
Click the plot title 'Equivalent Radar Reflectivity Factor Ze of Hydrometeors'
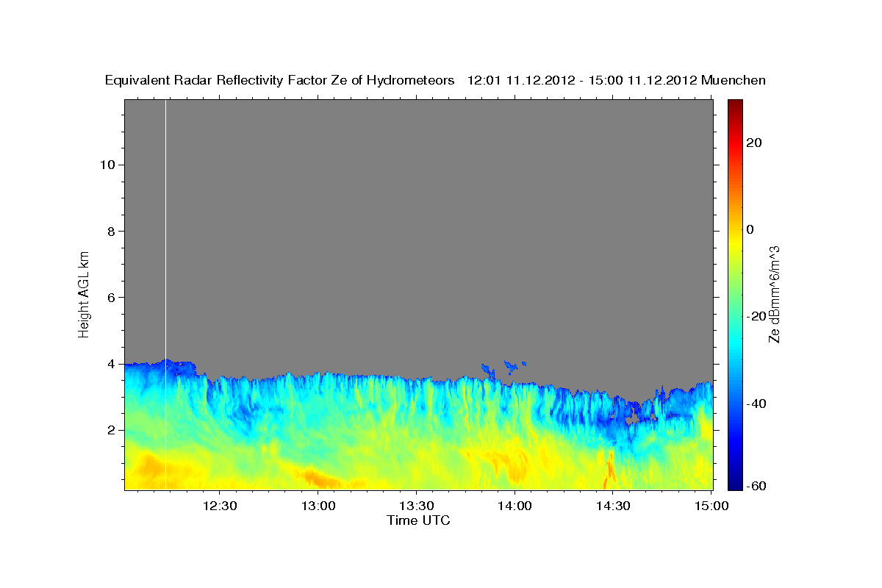(x=280, y=81)
